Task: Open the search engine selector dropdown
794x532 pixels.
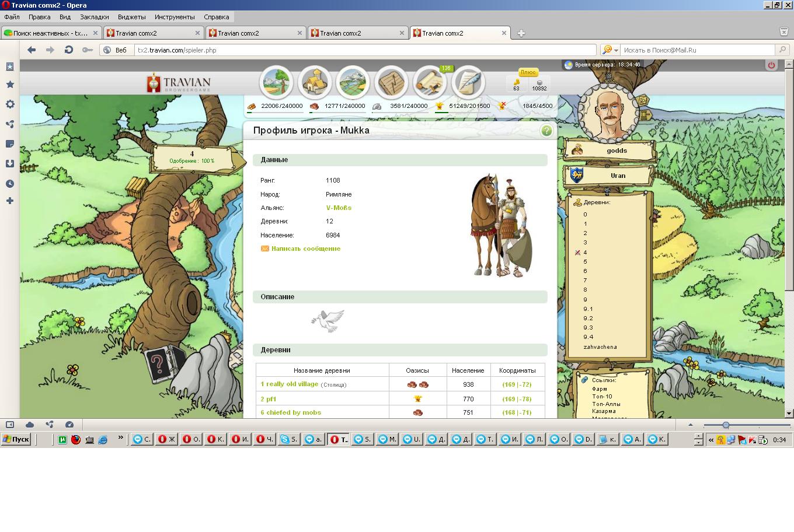Action: point(611,50)
